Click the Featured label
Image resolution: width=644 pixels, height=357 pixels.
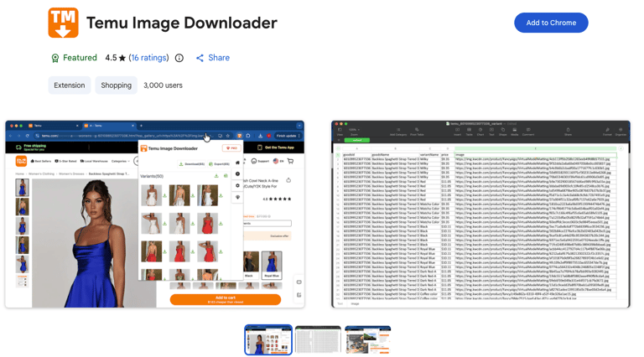tap(80, 58)
